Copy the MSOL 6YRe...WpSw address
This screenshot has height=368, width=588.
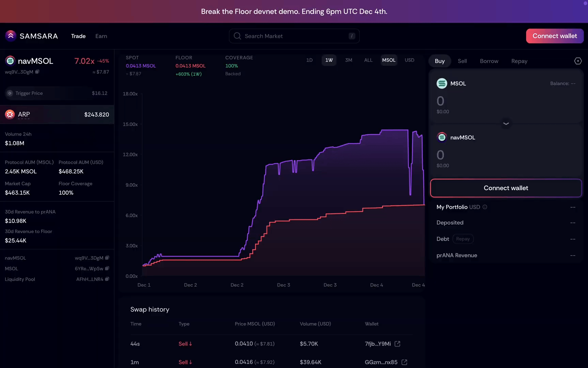(x=107, y=269)
